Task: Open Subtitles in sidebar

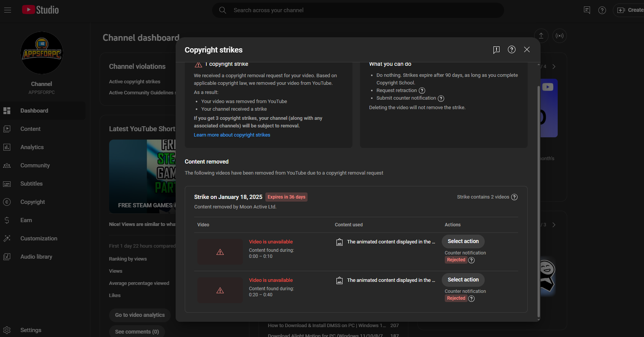Action: pyautogui.click(x=43, y=184)
